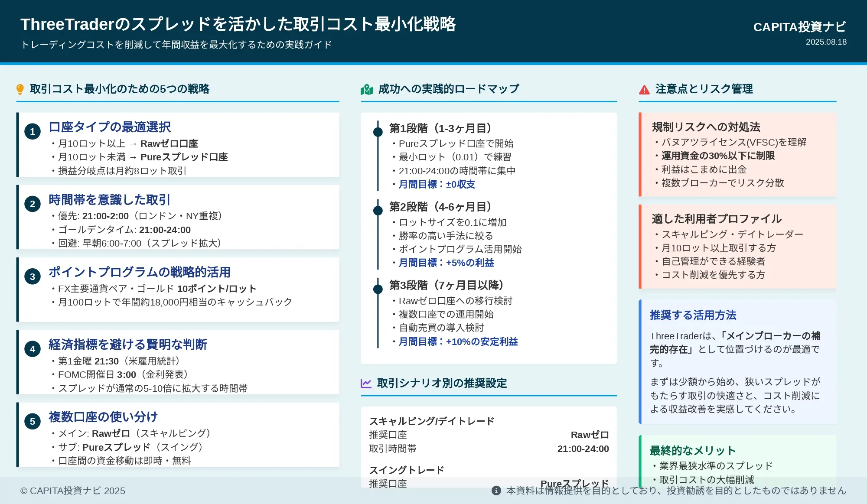
Task: Click the map icon beside 成功への実践的ロードマップ
Action: pyautogui.click(x=367, y=89)
